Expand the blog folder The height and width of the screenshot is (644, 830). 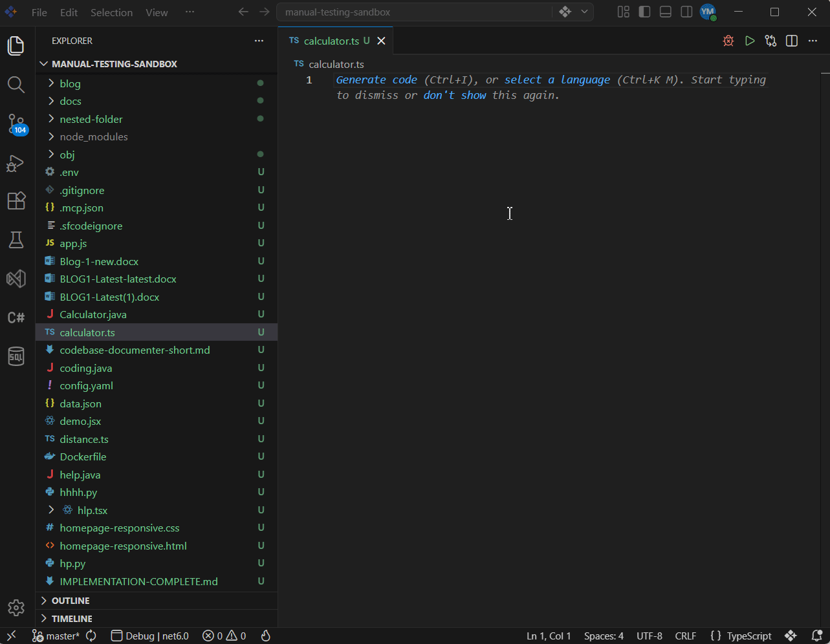click(157, 83)
